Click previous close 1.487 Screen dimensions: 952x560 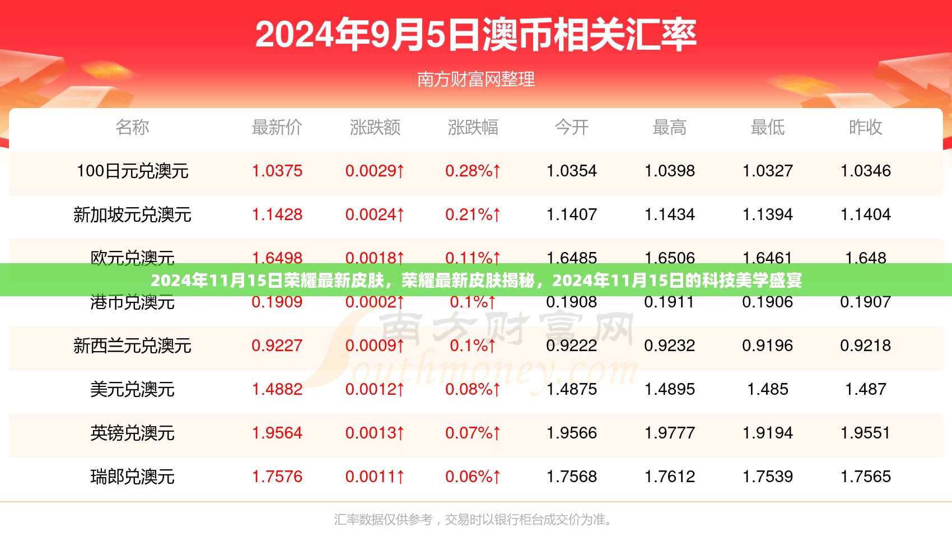(866, 389)
